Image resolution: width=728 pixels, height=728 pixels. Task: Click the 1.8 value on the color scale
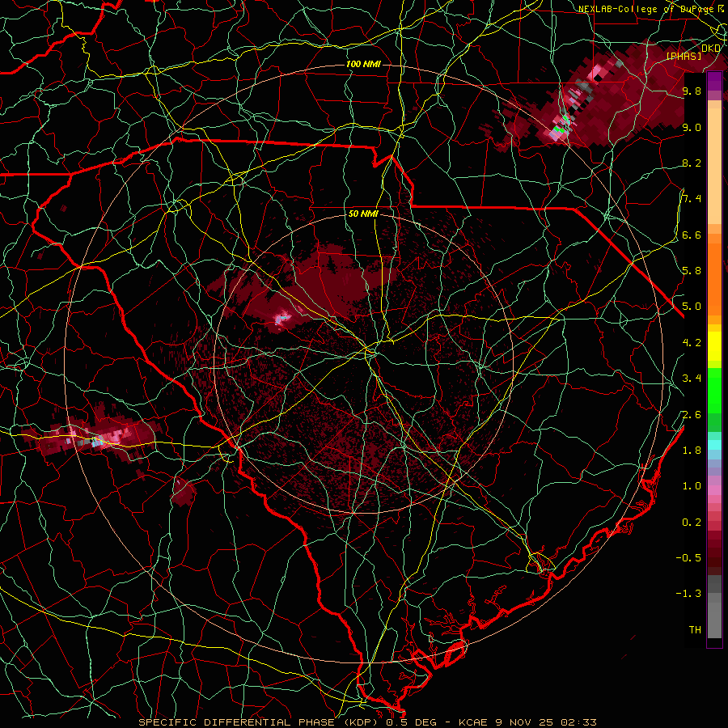point(692,451)
